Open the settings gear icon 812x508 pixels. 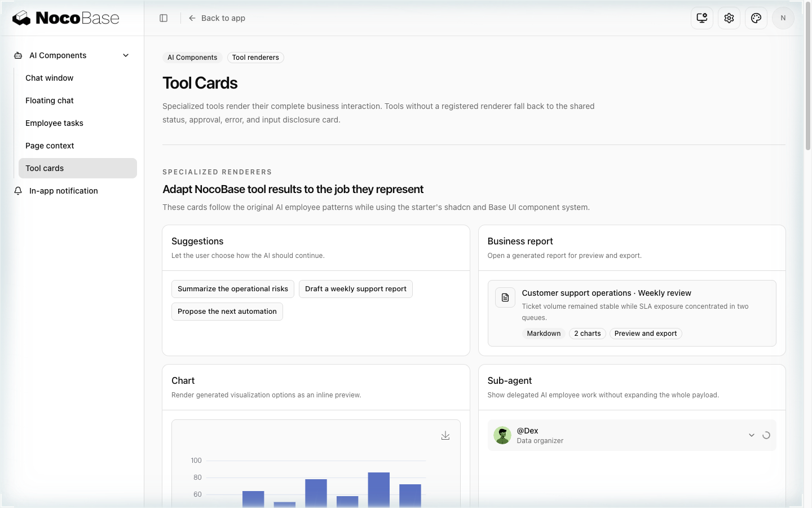click(x=729, y=18)
